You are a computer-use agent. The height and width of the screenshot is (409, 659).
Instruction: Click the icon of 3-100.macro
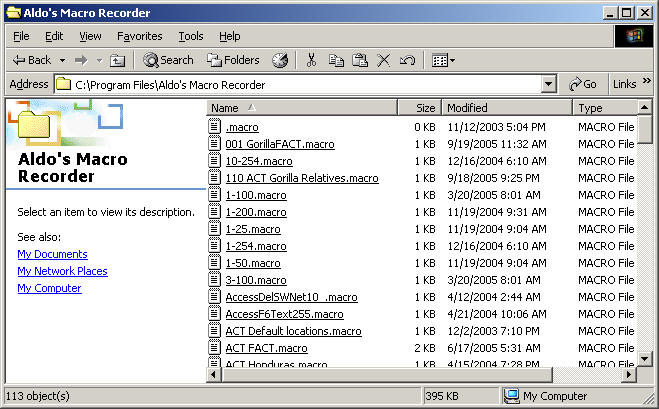pos(214,280)
